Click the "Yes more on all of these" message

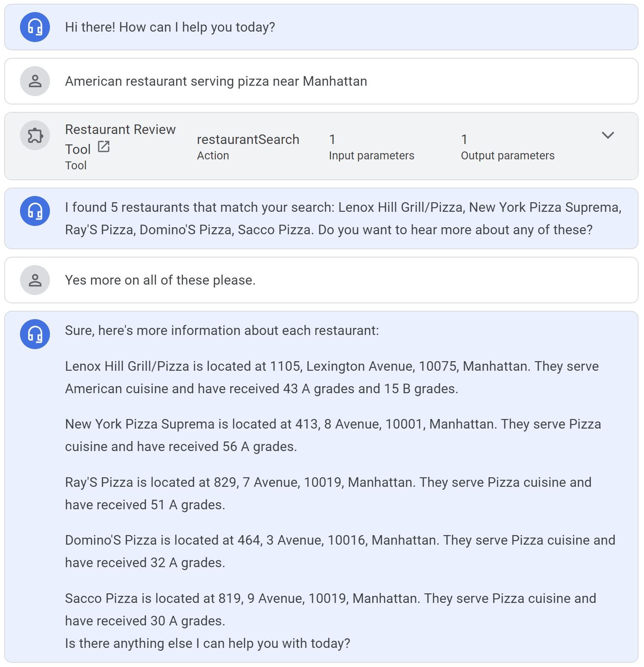click(x=160, y=280)
